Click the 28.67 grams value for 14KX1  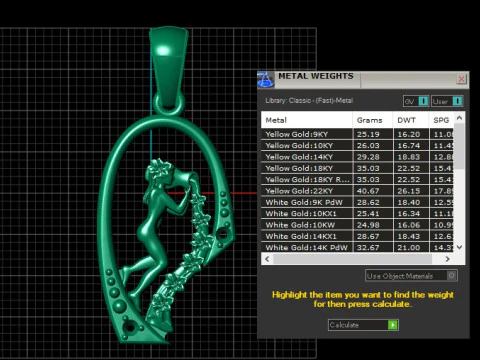[368, 236]
